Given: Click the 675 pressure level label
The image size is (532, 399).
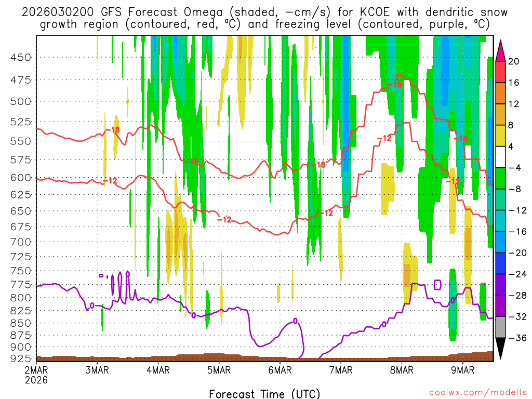Looking at the screenshot, I should click(21, 227).
